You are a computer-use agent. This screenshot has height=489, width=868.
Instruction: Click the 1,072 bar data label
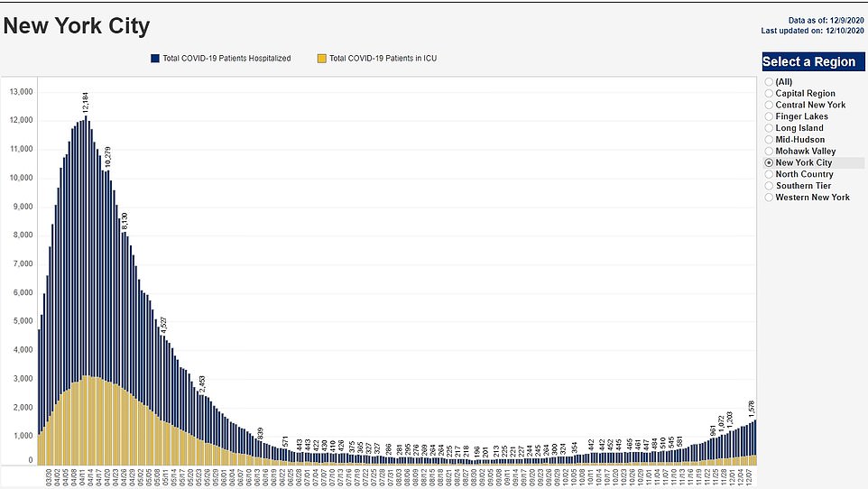click(721, 424)
